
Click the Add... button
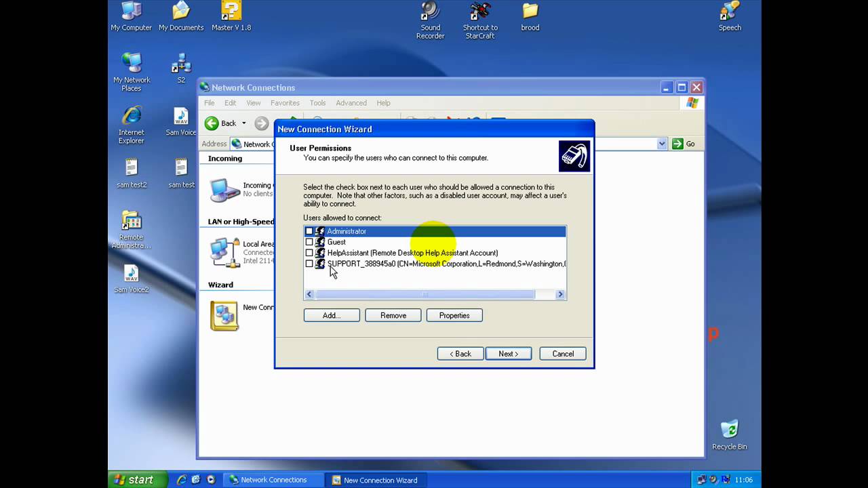coord(332,315)
